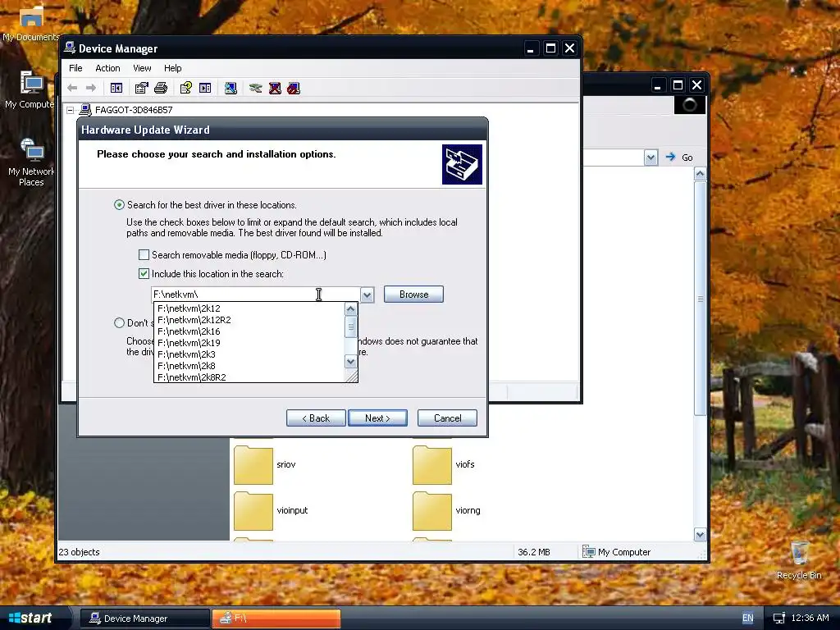Click the Back arrow in Device Manager toolbar

click(72, 88)
